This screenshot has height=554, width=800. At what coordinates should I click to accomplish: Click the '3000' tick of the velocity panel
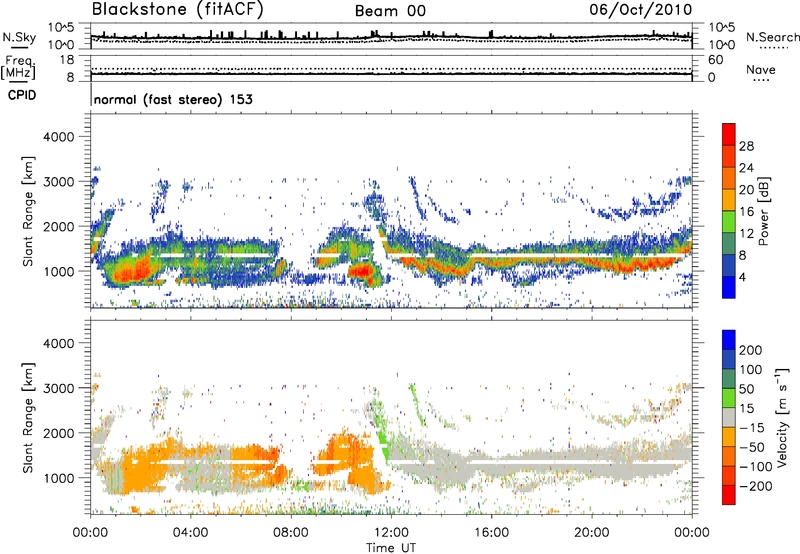58,388
